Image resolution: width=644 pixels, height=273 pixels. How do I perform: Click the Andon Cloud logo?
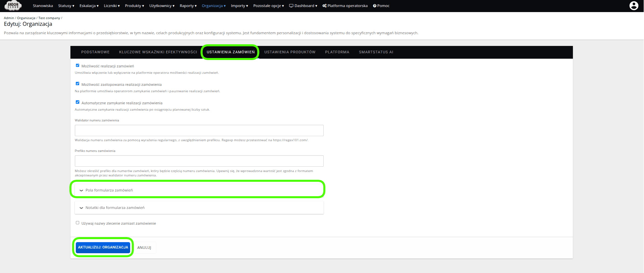[13, 6]
